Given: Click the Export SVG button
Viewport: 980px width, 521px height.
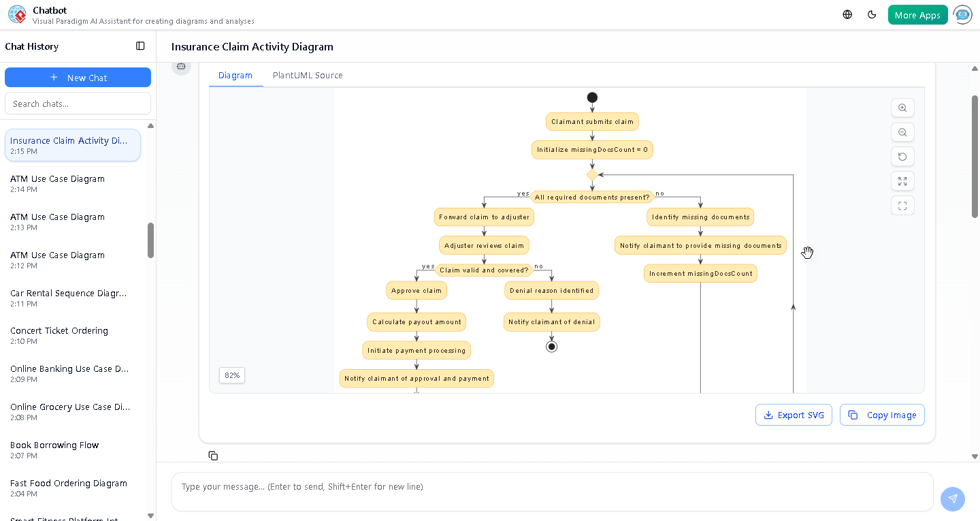Looking at the screenshot, I should click(x=794, y=415).
